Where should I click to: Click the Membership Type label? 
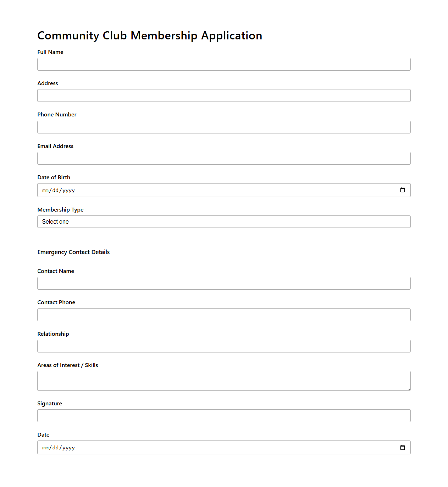(x=60, y=210)
